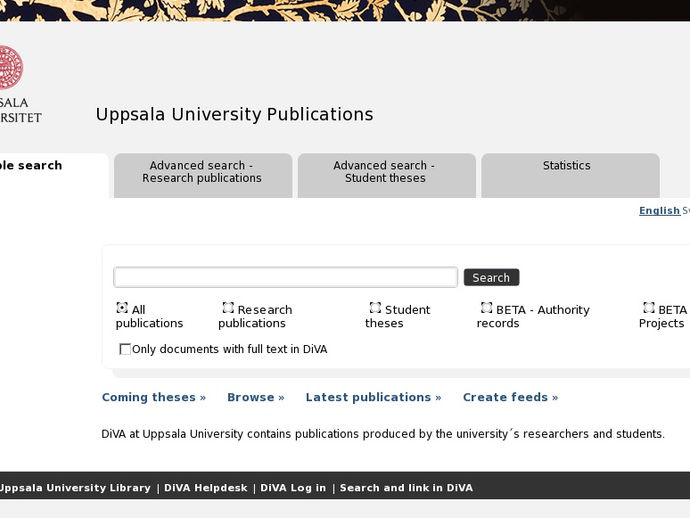This screenshot has height=518, width=690.
Task: Select the All publications radio button
Action: point(122,307)
